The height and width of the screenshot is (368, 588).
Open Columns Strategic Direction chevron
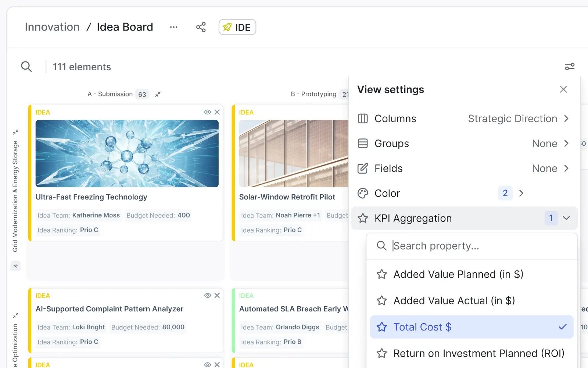pyautogui.click(x=566, y=118)
